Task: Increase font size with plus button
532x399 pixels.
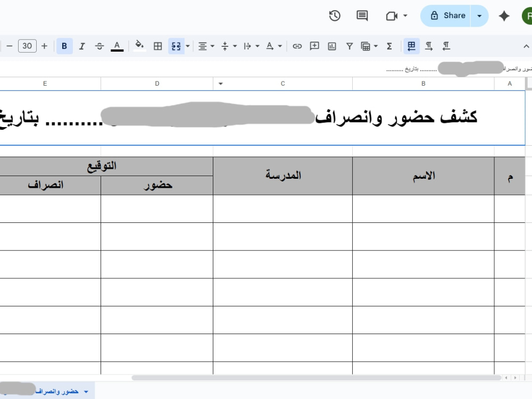Action: tap(45, 46)
